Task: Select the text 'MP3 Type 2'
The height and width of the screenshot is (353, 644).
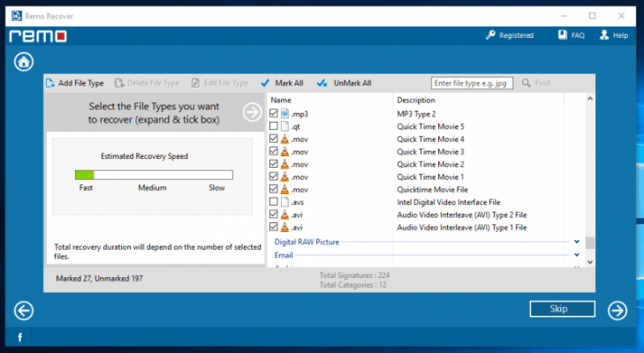Action: click(x=416, y=114)
